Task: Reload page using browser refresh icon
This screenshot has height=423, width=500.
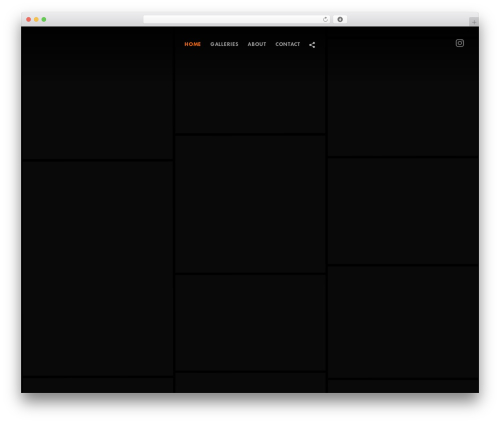Action: click(325, 19)
